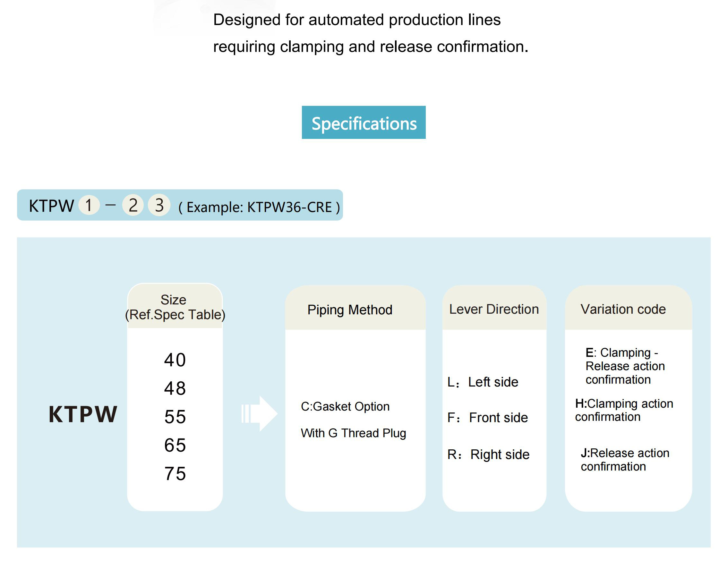
Task: Select size 75 in the Size column
Action: tap(175, 474)
